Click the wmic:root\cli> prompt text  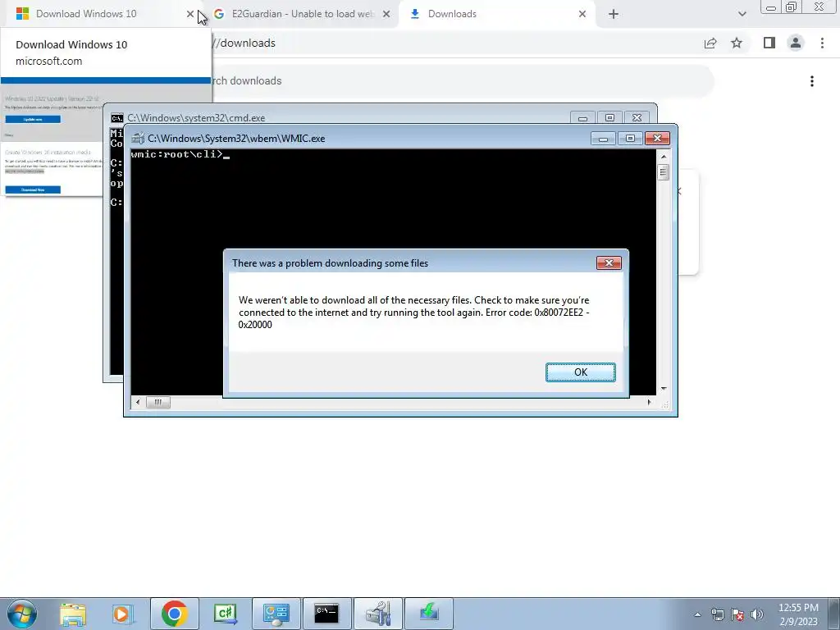(x=177, y=154)
